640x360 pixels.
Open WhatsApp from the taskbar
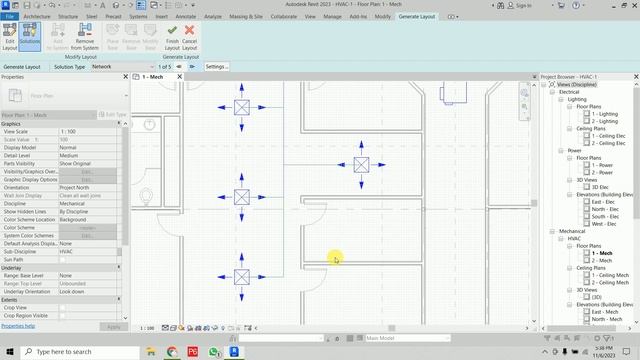click(x=213, y=351)
